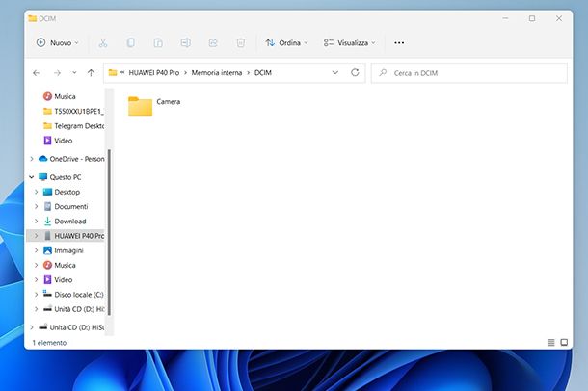Open the Ordina sort dropdown
The width and height of the screenshot is (588, 391).
[x=286, y=43]
